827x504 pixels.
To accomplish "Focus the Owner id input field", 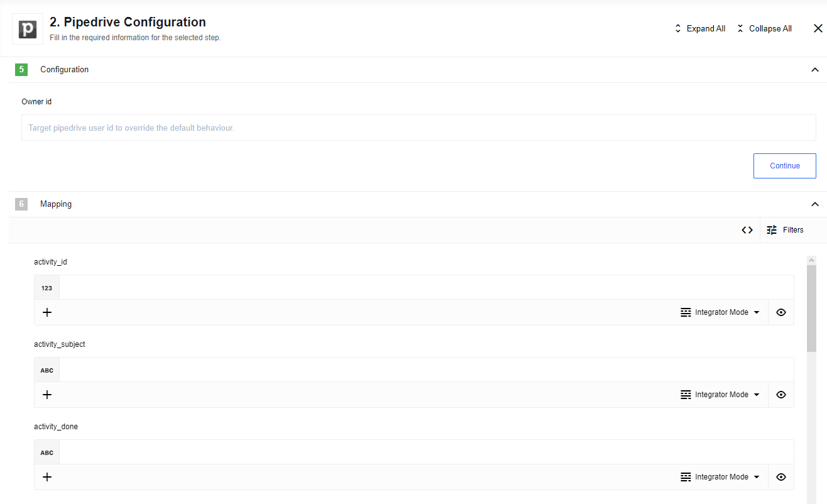I will [x=419, y=128].
